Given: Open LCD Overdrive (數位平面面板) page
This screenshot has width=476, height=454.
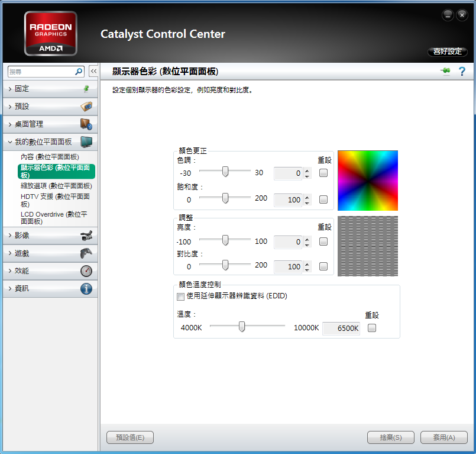Looking at the screenshot, I should tap(54, 218).
